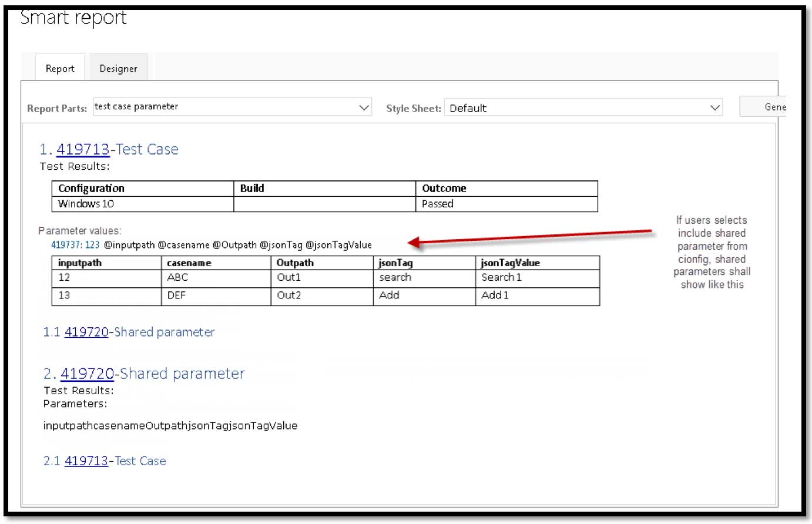Click the Build column header
812x524 pixels.
pos(252,188)
